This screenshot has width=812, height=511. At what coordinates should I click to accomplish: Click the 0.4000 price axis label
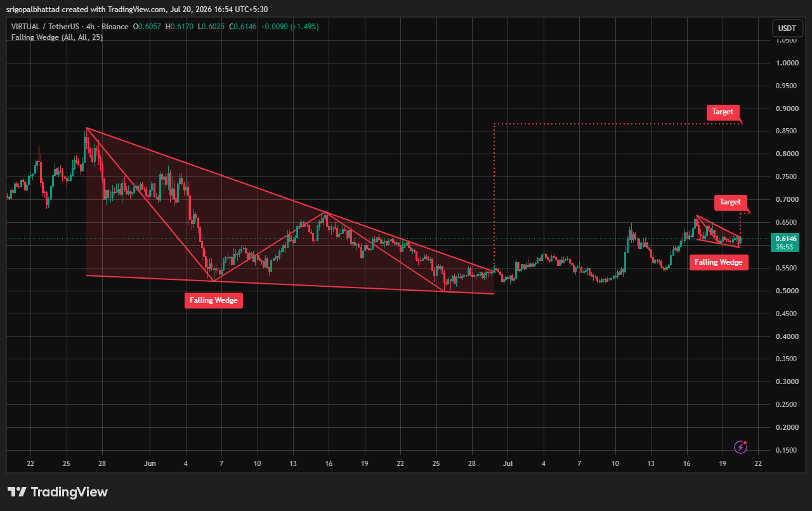[787, 336]
